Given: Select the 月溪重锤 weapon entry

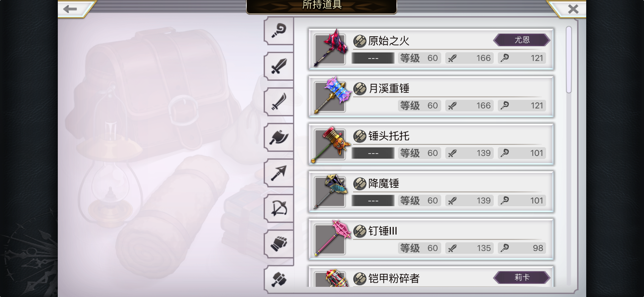Looking at the screenshot, I should click(x=431, y=97).
